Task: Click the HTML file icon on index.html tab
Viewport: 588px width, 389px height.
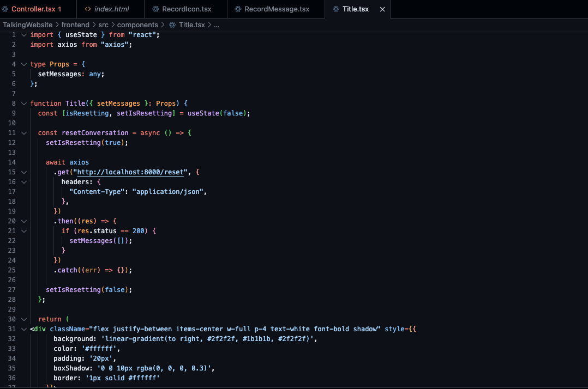Action: pos(88,9)
